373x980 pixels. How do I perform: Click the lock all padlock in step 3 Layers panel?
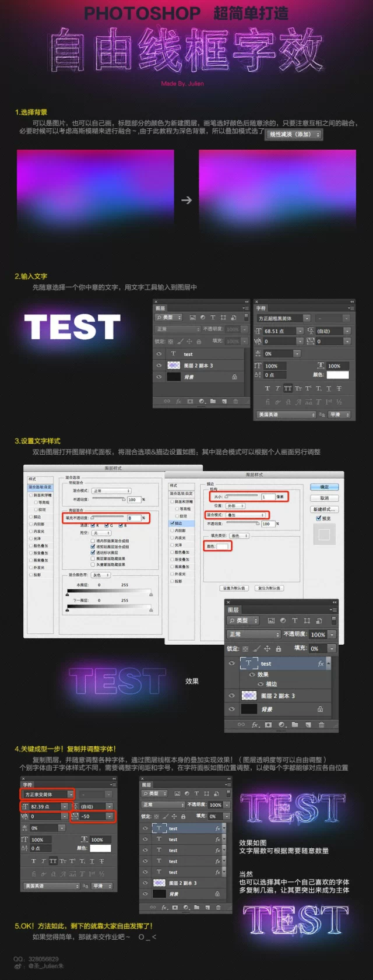tap(278, 648)
